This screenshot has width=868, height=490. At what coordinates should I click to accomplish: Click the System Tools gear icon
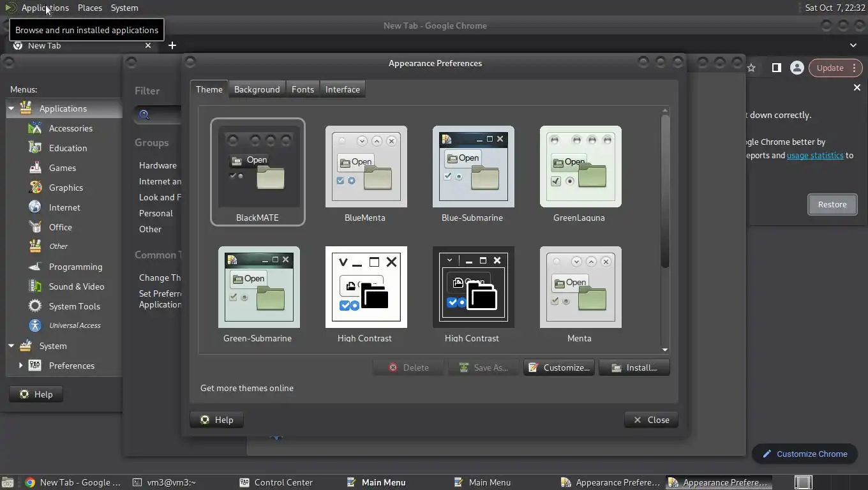click(x=35, y=306)
